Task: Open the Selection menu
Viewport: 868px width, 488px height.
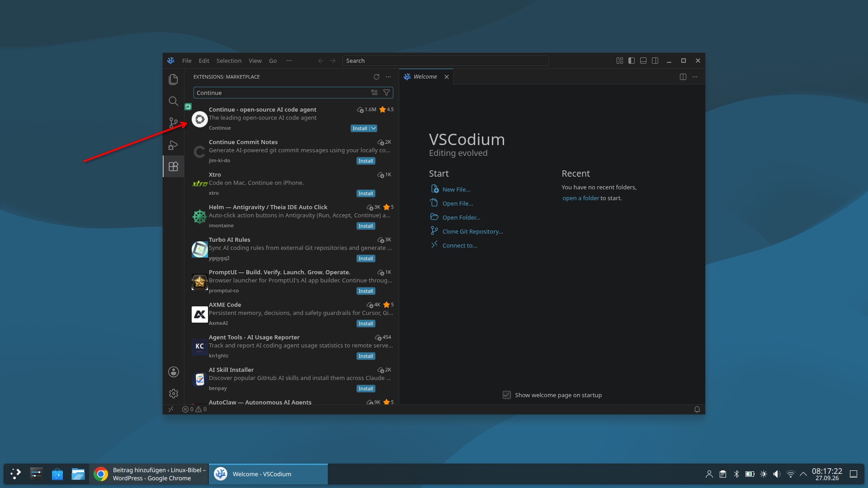Action: (229, 61)
